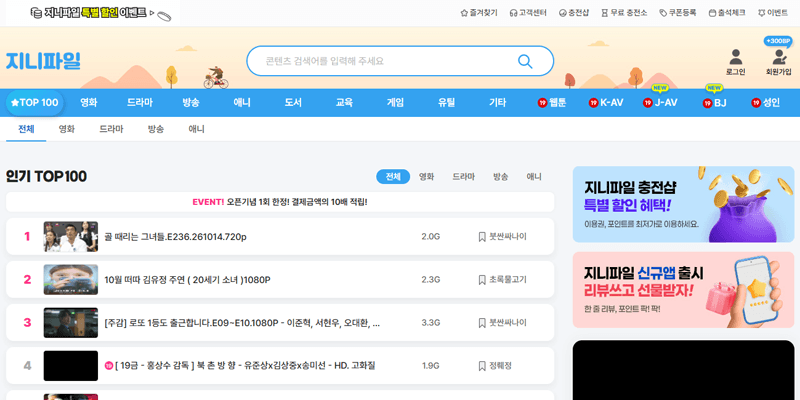Open the J-AV menu item
800x400 pixels.
(660, 103)
